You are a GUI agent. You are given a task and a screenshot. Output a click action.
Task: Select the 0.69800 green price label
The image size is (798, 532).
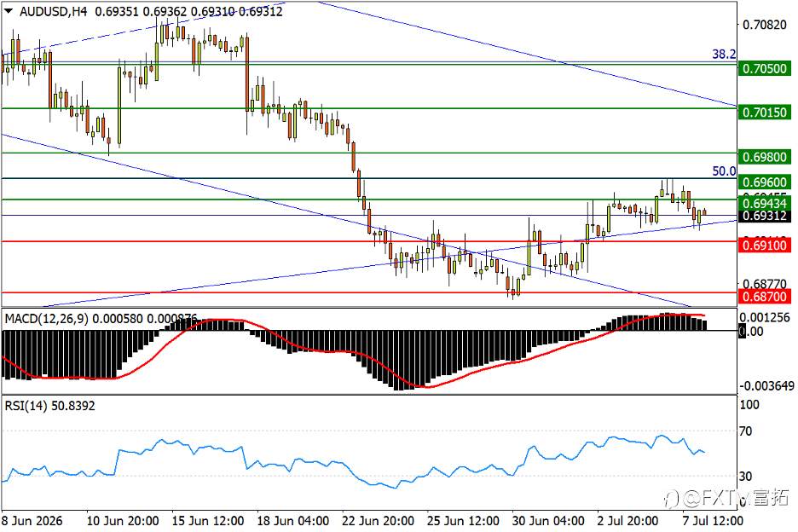point(764,157)
